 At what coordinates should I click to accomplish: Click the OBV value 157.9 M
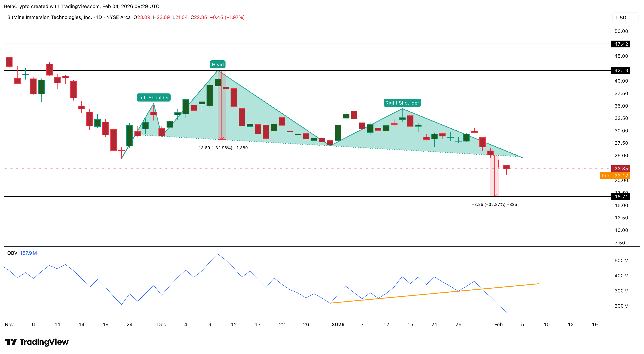(x=28, y=253)
